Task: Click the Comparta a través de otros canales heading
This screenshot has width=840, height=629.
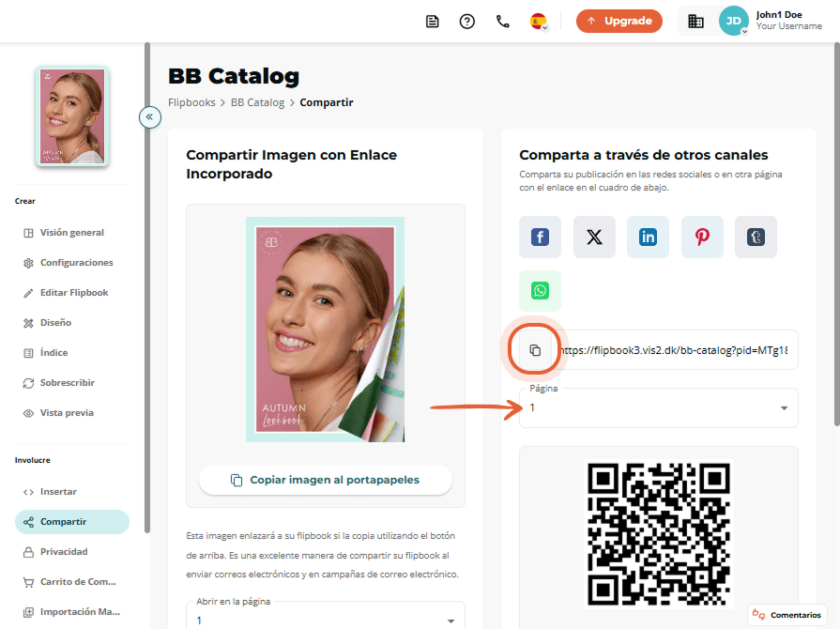Action: click(644, 155)
